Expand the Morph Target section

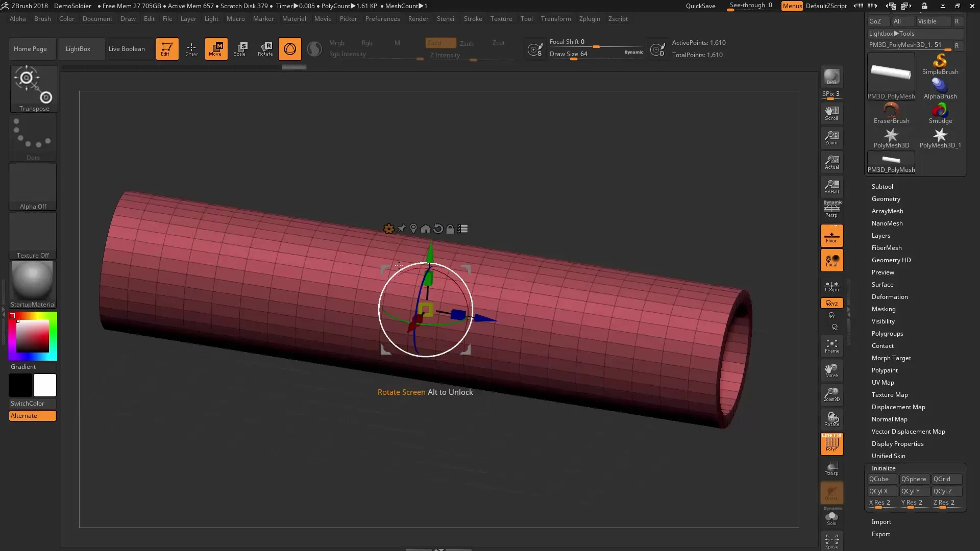pyautogui.click(x=891, y=358)
